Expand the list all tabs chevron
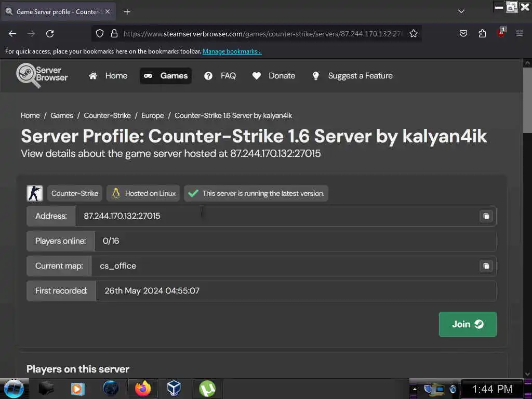Viewport: 532px width, 399px height. click(x=461, y=11)
